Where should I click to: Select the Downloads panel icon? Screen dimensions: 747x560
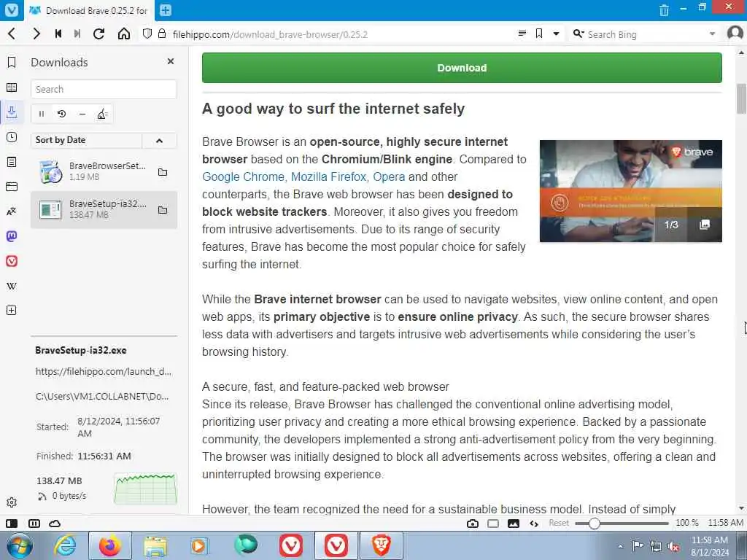point(12,112)
